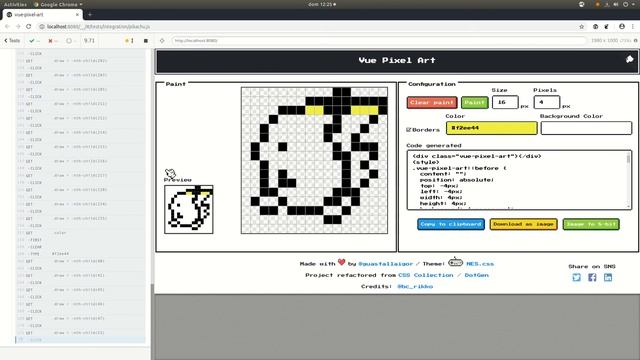Click the 1000 x 1000 viewport size text

[x=605, y=40]
